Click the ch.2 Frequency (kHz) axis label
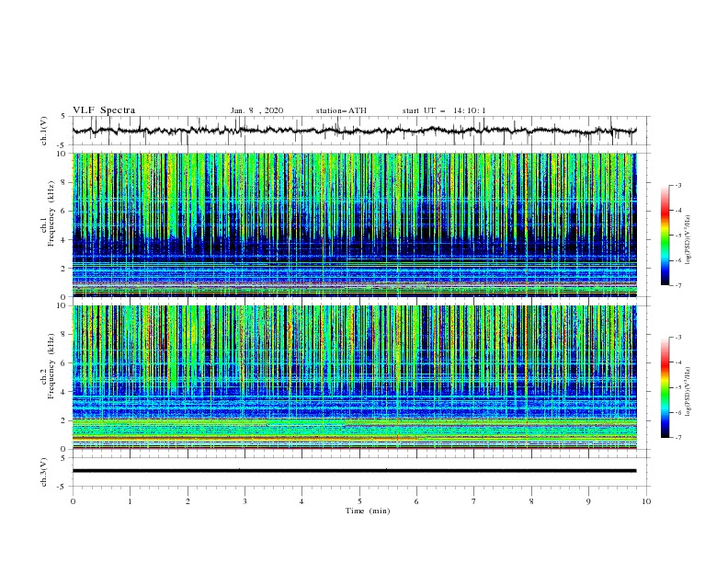The width and height of the screenshot is (728, 563). coord(48,366)
